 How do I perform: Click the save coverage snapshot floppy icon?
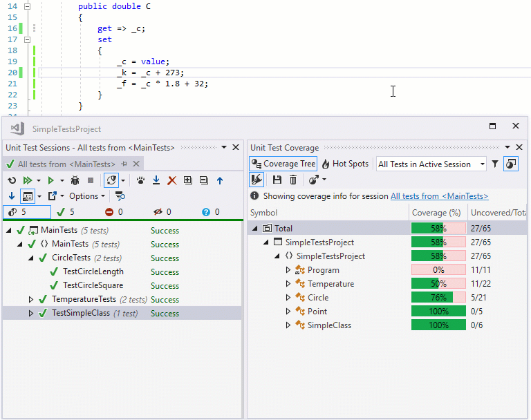point(277,180)
